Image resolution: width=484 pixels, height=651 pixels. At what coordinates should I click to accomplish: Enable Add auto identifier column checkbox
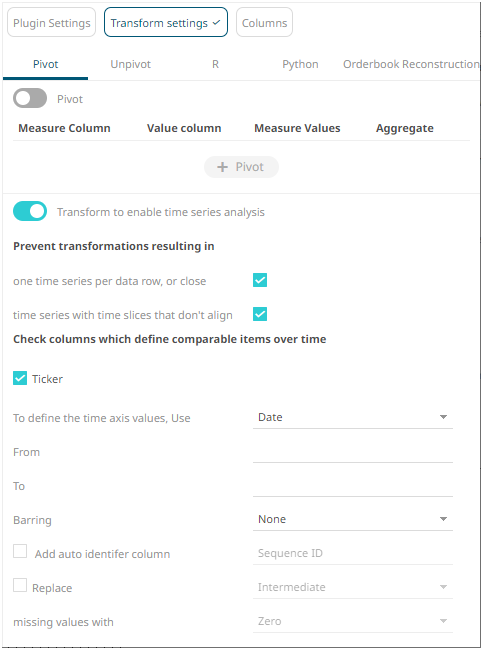(x=20, y=551)
